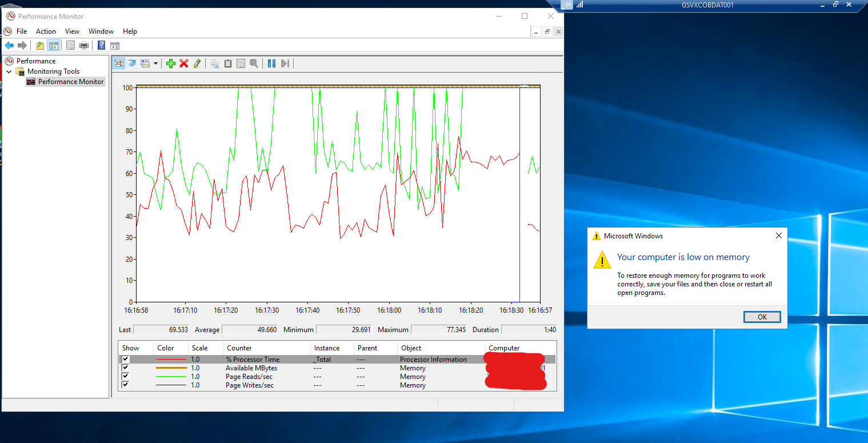Uncheck Show for Page Reads/sec counter
The width and height of the screenshot is (868, 443).
(126, 377)
